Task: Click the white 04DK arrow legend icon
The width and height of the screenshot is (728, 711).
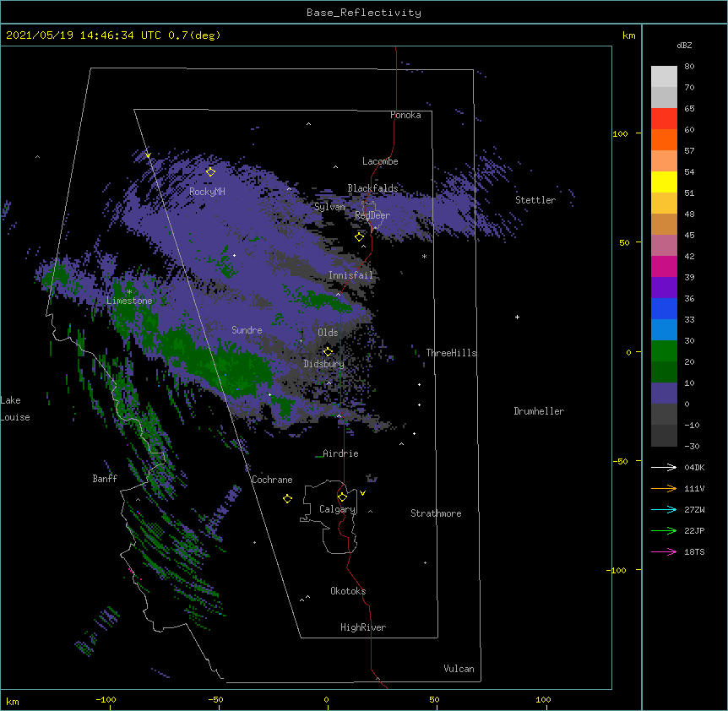Action: tap(664, 467)
